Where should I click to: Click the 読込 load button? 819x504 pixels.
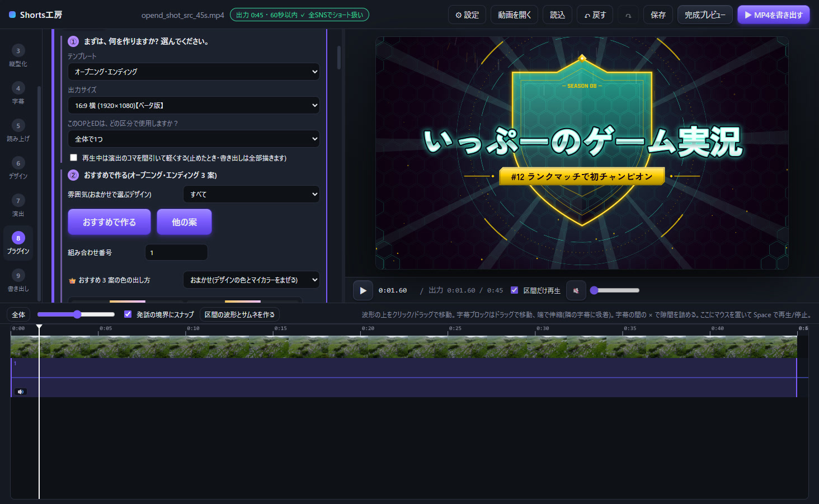point(557,15)
